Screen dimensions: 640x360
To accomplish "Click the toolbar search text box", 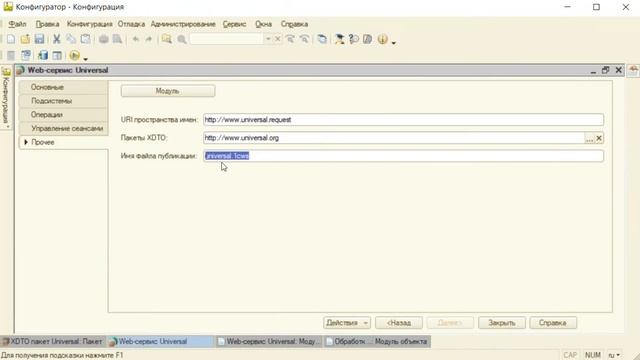I will point(227,39).
